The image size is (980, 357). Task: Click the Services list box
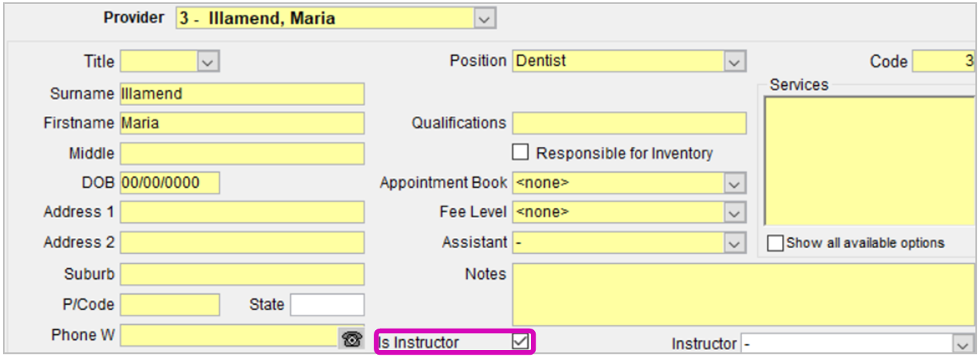[869, 161]
